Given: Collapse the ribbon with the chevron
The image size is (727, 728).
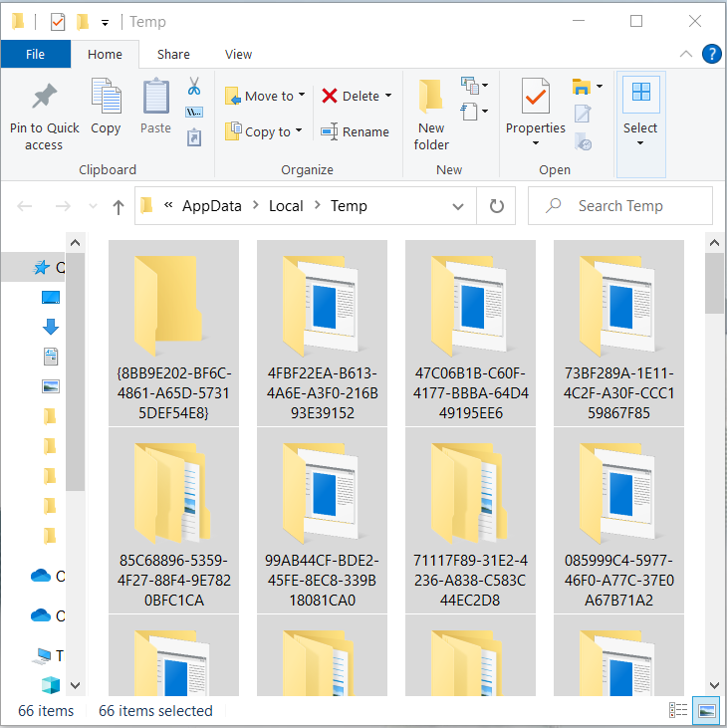Looking at the screenshot, I should (686, 54).
